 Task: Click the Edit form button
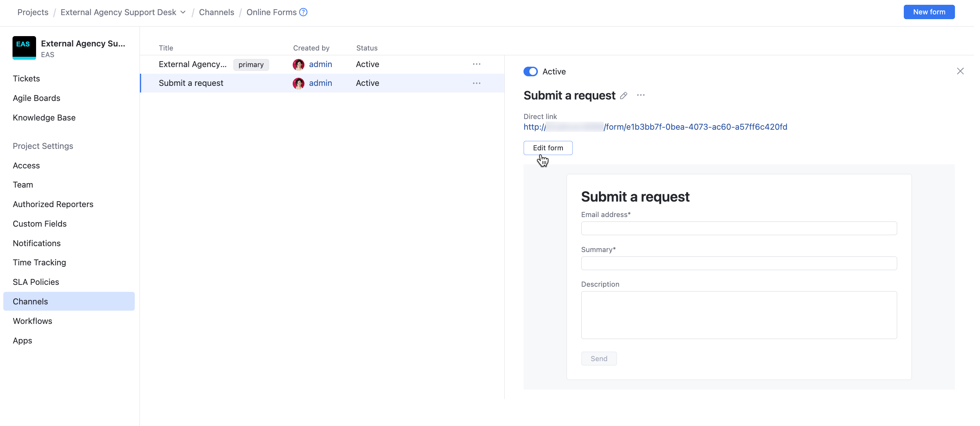(548, 148)
